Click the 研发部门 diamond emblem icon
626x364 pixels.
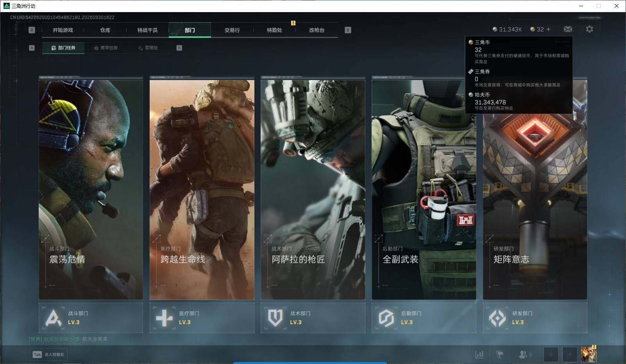coord(497,318)
